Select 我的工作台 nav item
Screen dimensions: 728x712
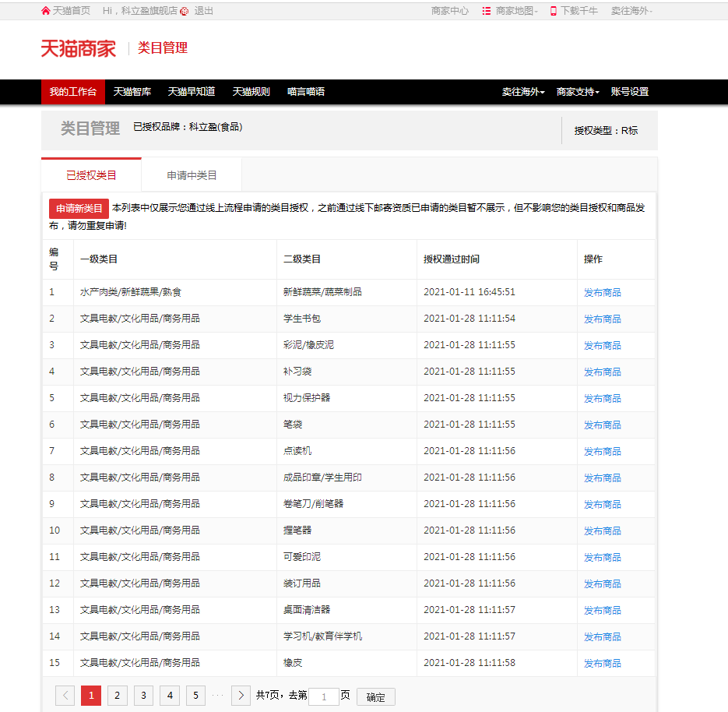73,92
